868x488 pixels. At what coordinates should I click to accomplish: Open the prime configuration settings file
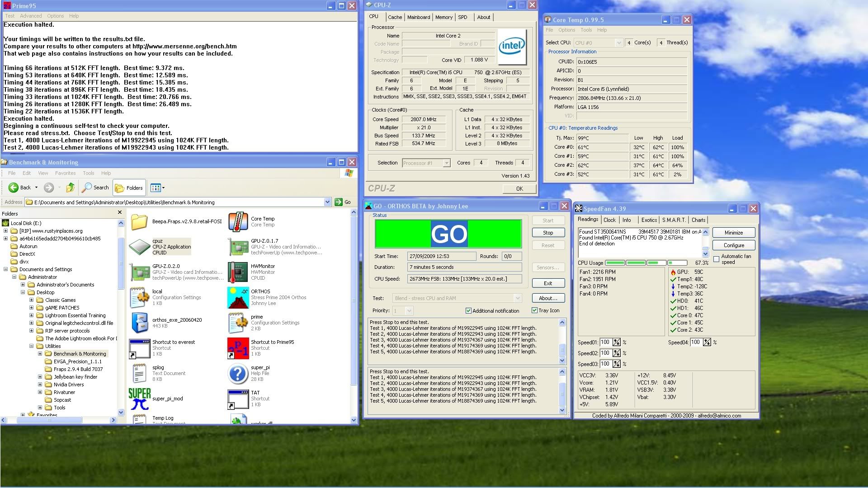pyautogui.click(x=238, y=323)
